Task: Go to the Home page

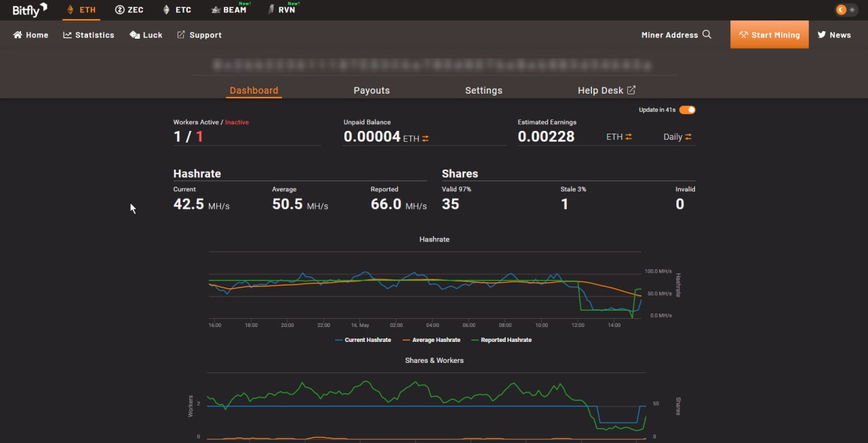Action: coord(31,35)
